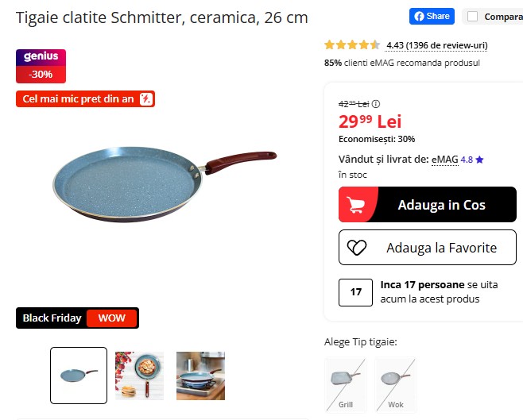Select the first pan thumbnail image

(x=79, y=376)
